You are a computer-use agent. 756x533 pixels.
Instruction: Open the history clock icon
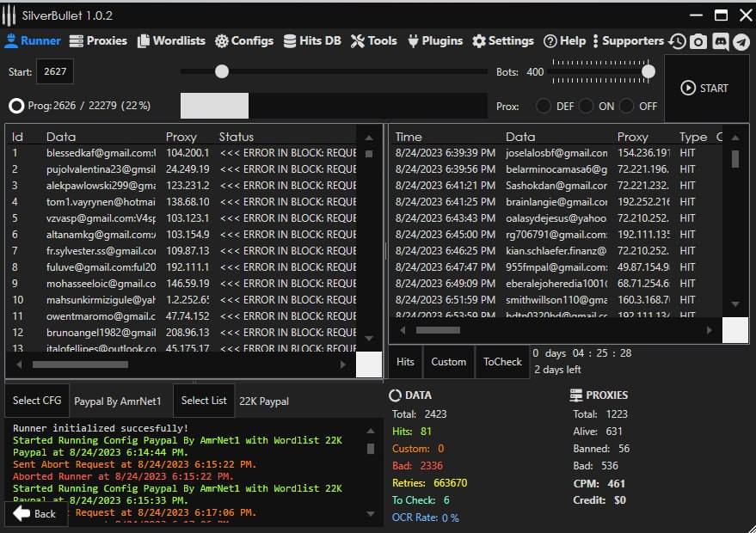coord(678,41)
